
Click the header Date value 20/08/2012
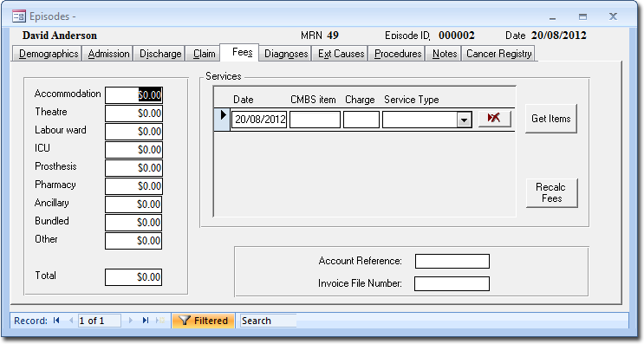(x=558, y=36)
